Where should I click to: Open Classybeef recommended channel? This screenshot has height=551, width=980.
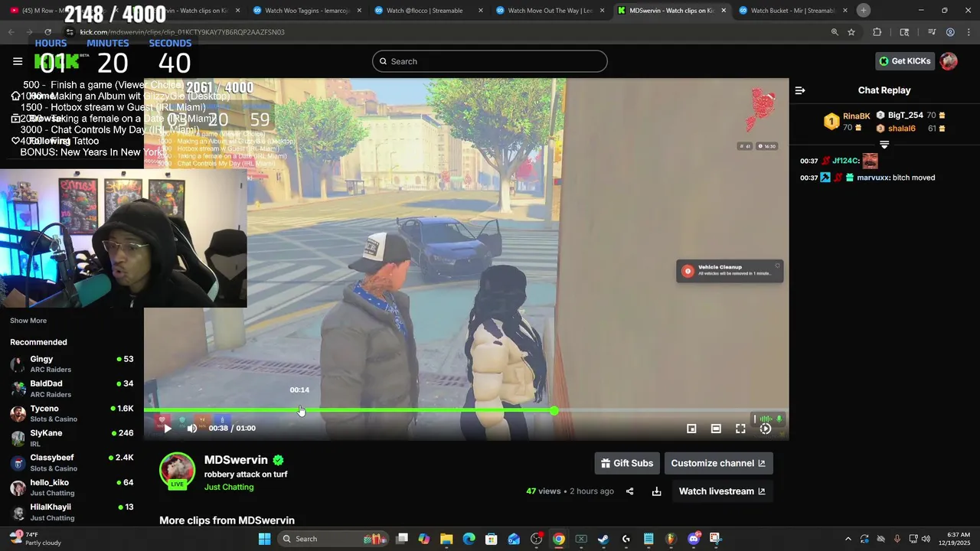[72, 463]
